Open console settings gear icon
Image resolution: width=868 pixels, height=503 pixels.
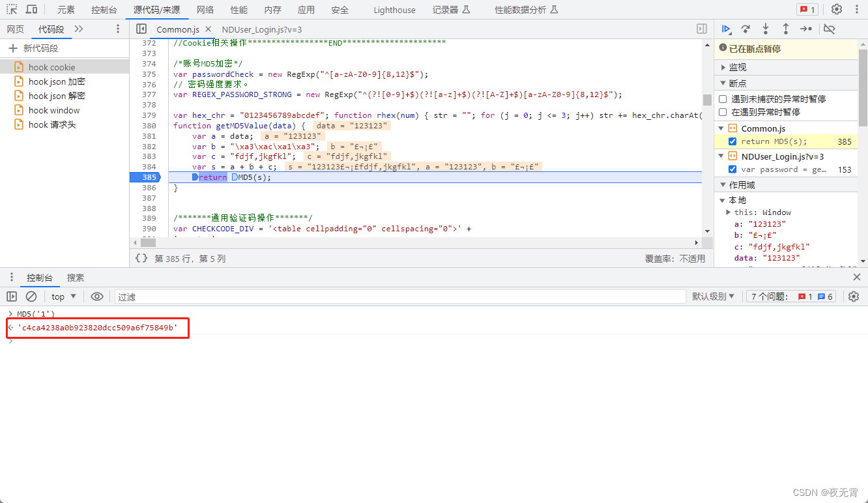coord(854,296)
